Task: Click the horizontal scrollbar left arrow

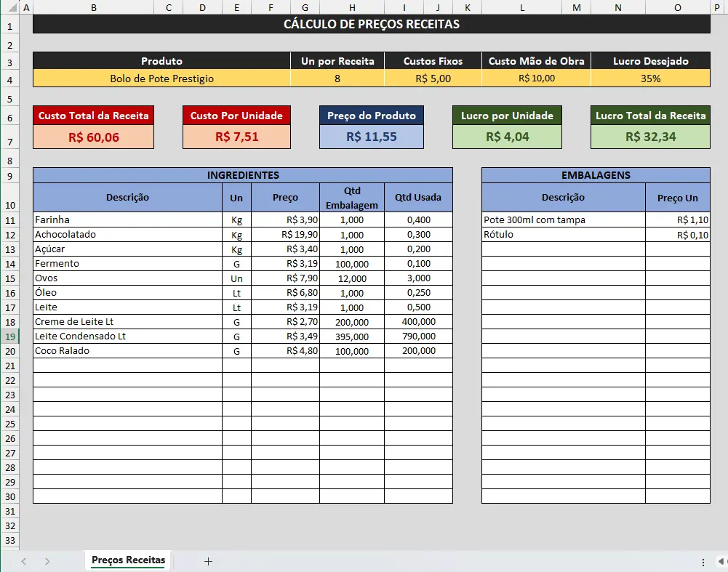Action: click(x=721, y=562)
